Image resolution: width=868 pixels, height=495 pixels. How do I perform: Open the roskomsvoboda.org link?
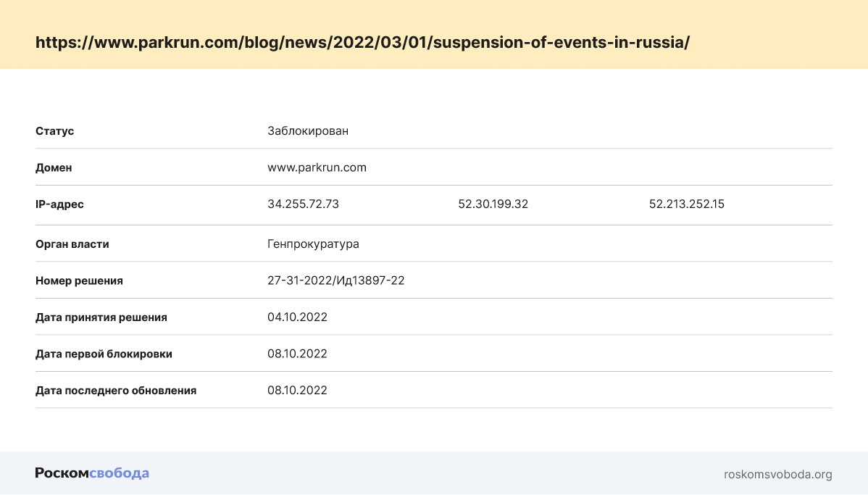[x=777, y=475]
